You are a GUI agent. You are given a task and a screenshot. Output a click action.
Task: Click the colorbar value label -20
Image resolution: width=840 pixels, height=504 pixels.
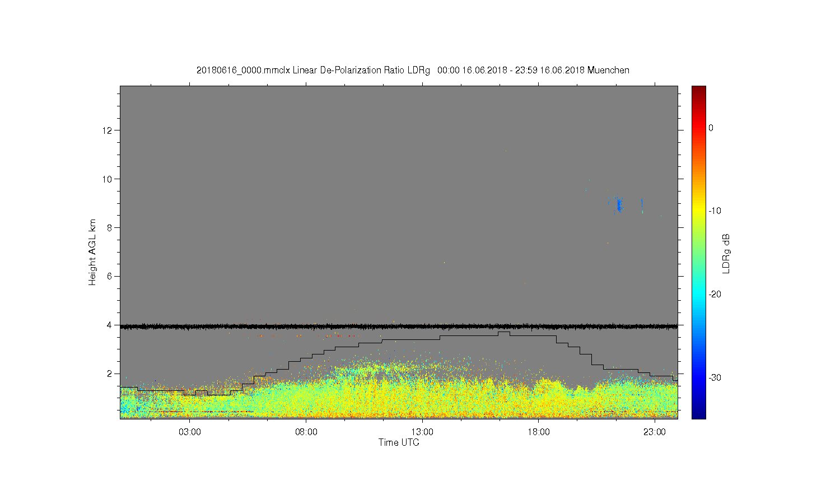715,295
